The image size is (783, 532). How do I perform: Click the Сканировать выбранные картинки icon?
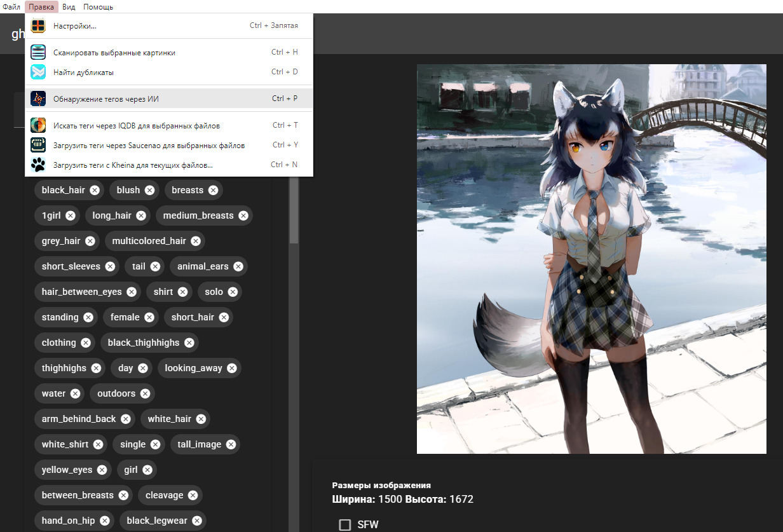click(x=38, y=52)
